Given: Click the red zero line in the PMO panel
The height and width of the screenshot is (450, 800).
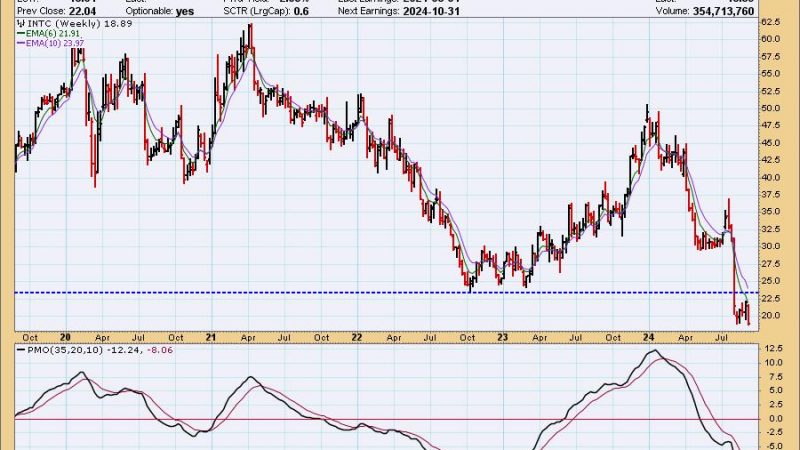Looking at the screenshot, I should (x=386, y=419).
